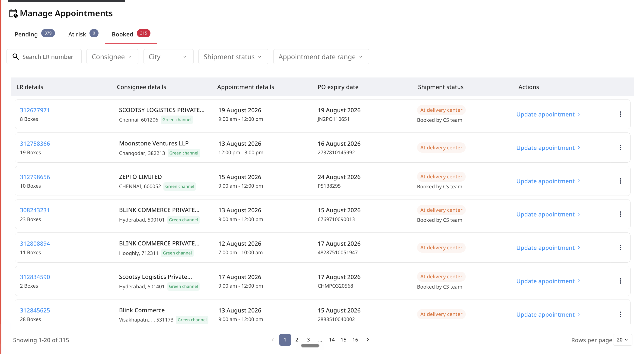This screenshot has height=354, width=644.
Task: Click the Manage Appointments calendar icon
Action: [13, 13]
